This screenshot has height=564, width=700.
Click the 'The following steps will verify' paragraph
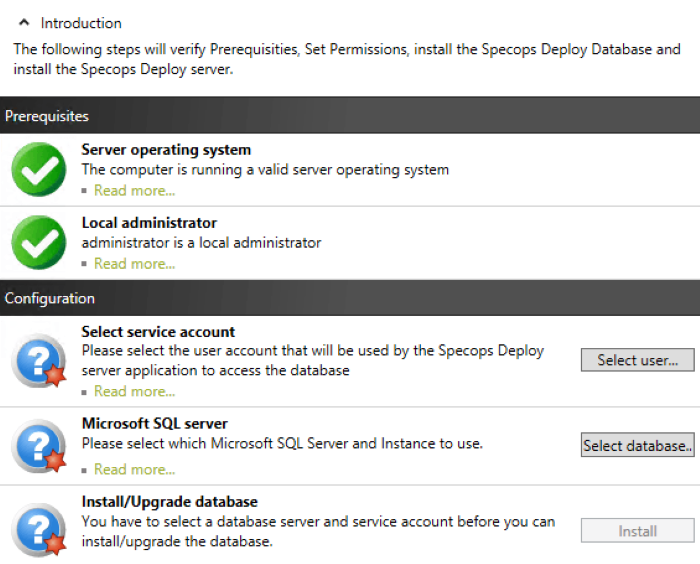pyautogui.click(x=347, y=59)
